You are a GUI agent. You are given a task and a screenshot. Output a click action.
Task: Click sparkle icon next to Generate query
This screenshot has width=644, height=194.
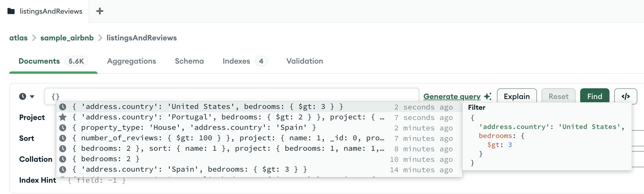pos(488,96)
